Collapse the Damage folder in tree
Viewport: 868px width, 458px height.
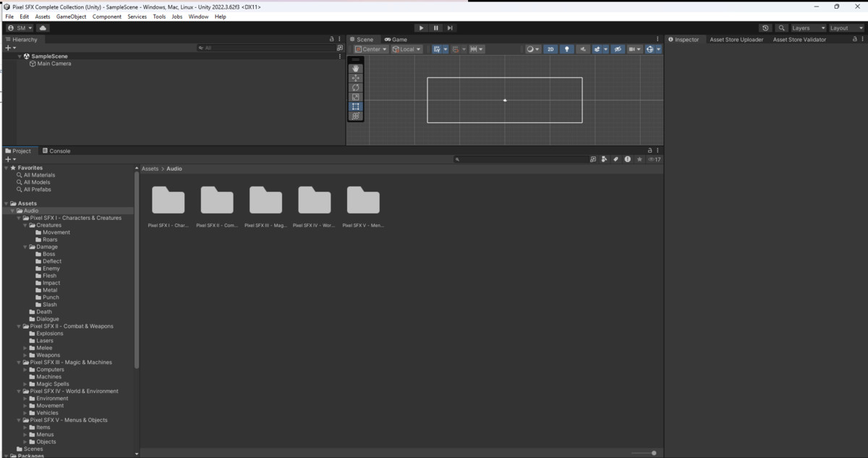25,247
